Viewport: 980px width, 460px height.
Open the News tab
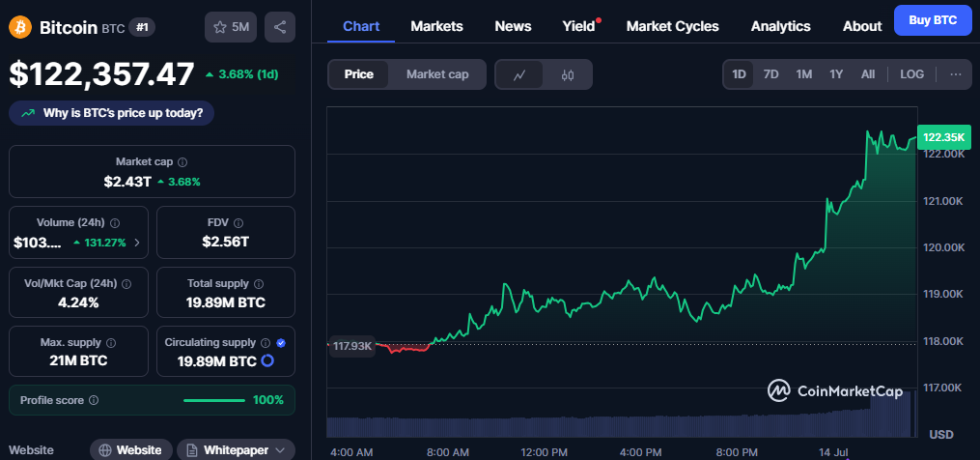click(513, 26)
